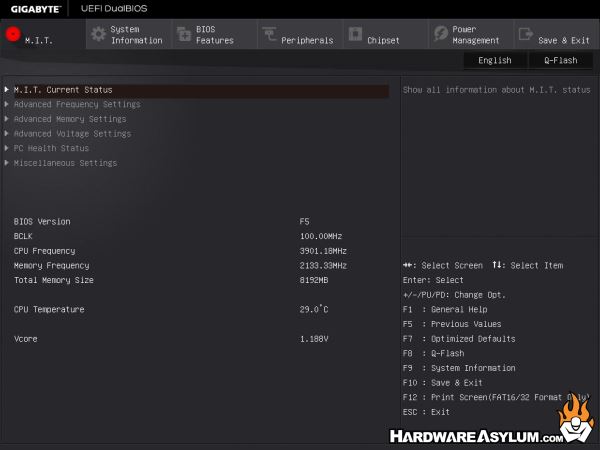Click the '+/-/PU/PD: Change Opt.' hint

(454, 295)
